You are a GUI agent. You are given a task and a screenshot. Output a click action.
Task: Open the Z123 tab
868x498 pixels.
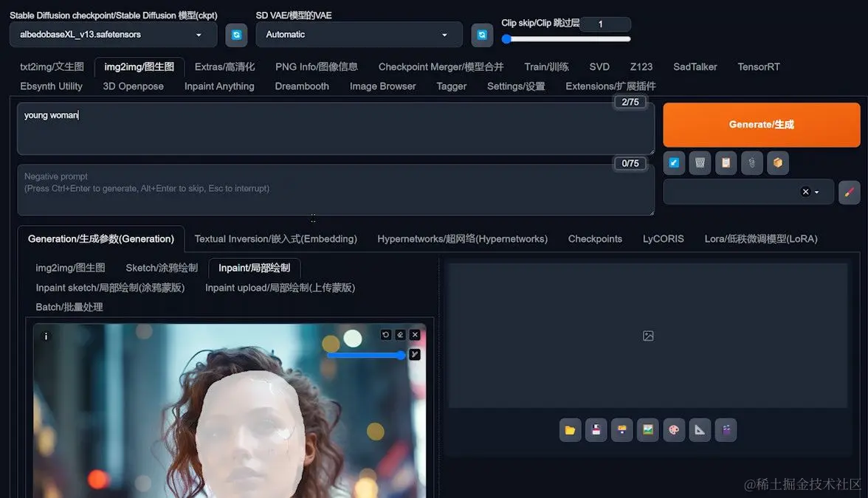641,67
